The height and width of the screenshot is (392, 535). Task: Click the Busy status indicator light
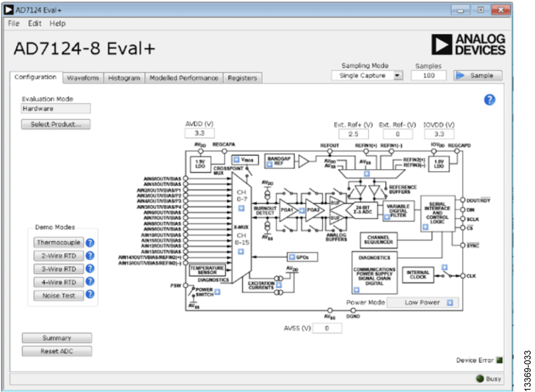click(x=479, y=379)
